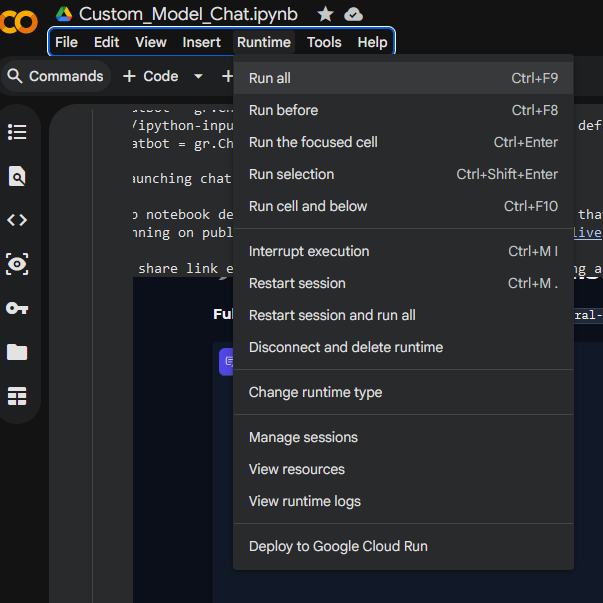Open the Data table sidebar icon
The height and width of the screenshot is (603, 603).
[x=17, y=396]
